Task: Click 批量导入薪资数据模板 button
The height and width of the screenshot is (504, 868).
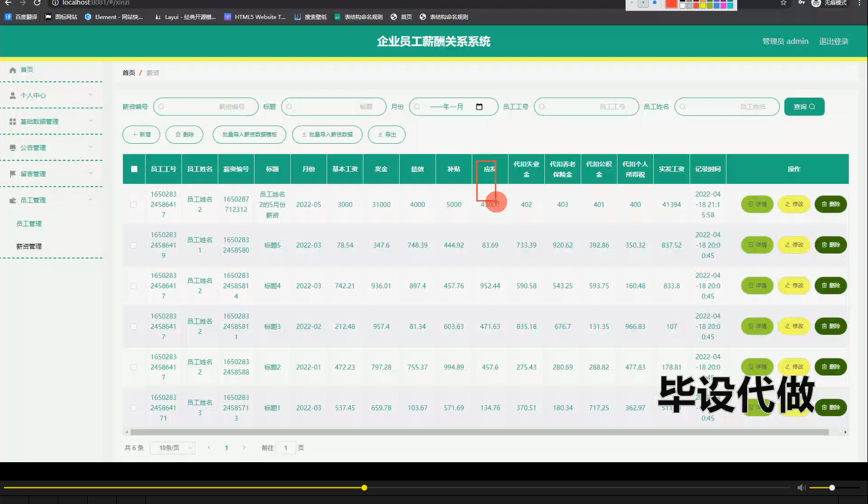Action: click(250, 135)
